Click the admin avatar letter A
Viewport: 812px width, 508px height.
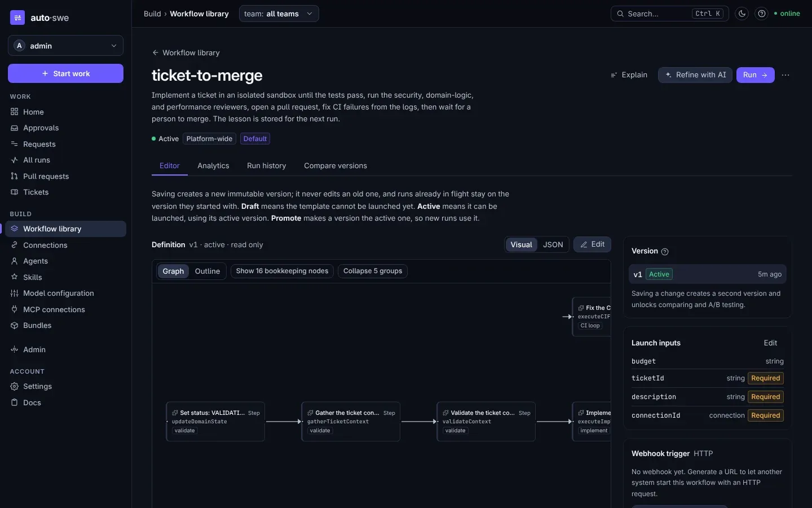click(20, 46)
